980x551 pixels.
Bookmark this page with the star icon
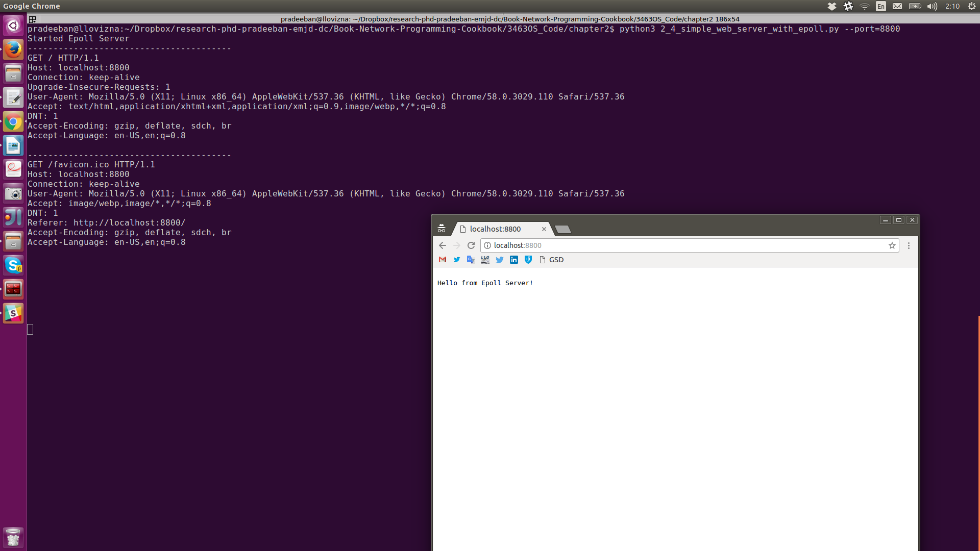[x=892, y=245]
